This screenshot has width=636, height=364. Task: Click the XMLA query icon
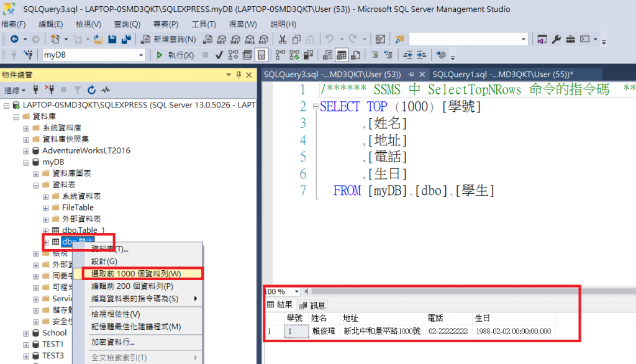(x=250, y=39)
